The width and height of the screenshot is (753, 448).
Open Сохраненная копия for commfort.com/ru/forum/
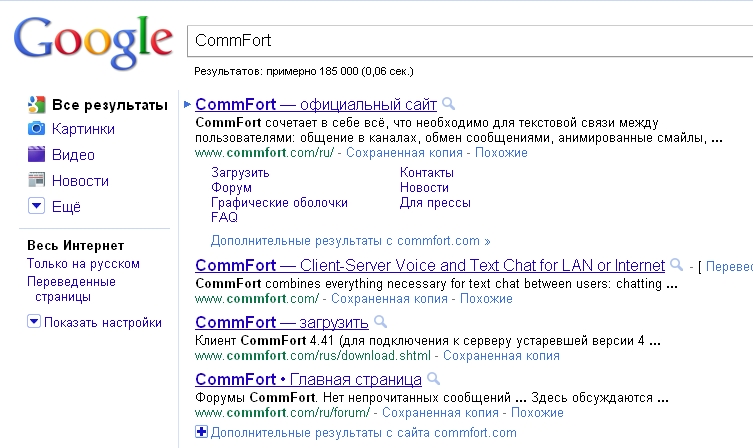440,412
